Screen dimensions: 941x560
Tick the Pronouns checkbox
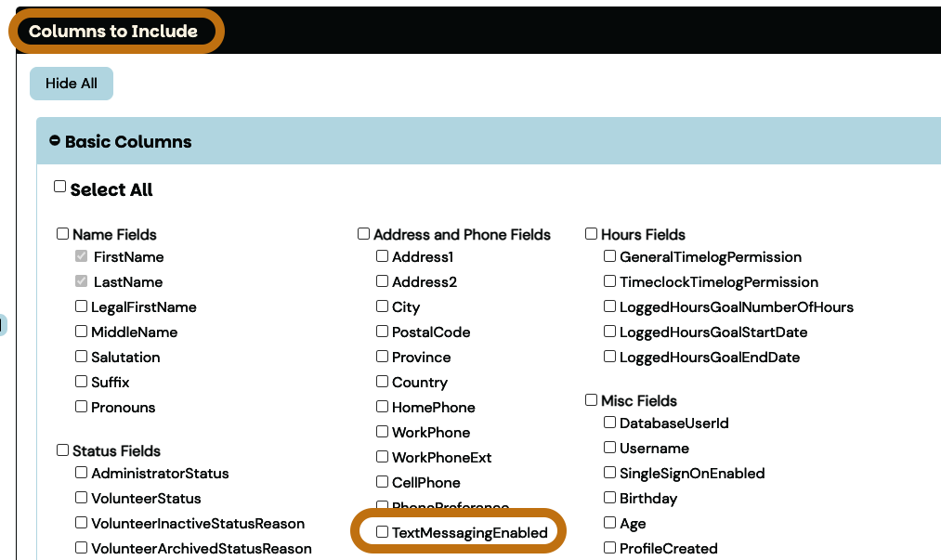82,407
